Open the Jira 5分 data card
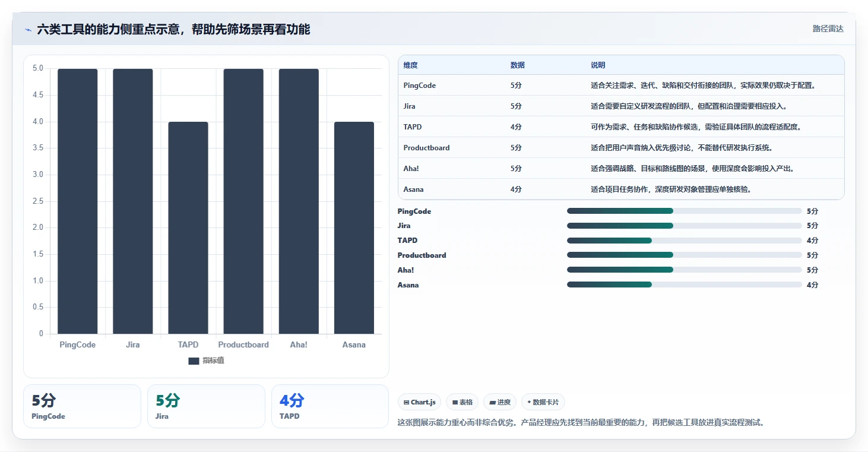 206,406
